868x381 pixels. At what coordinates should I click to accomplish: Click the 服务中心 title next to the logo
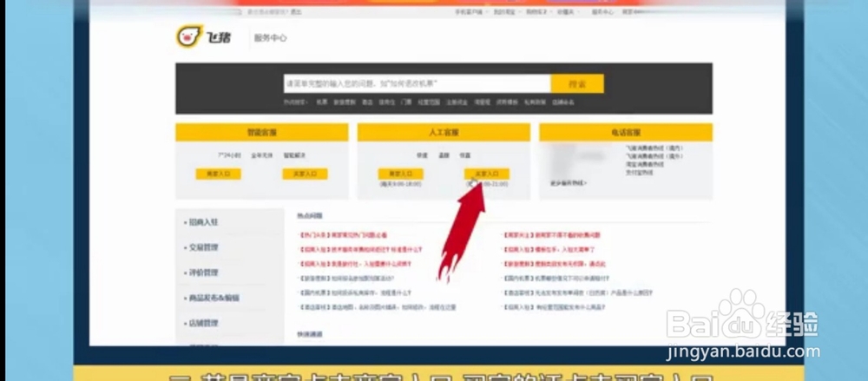pyautogui.click(x=270, y=38)
